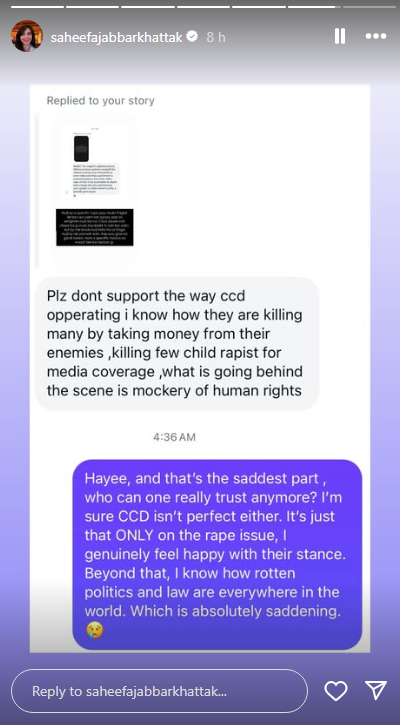The image size is (400, 725).
Task: Select the 'Plz dont support' message bubble
Action: [x=178, y=344]
